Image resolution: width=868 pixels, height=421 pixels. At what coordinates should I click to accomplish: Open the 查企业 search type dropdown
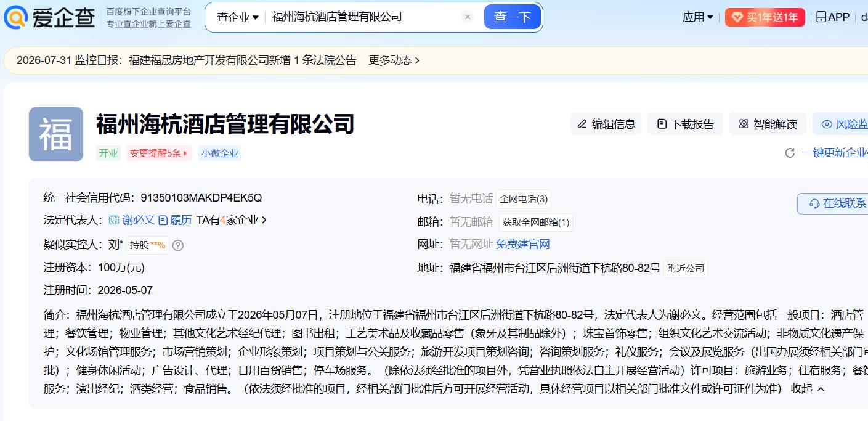point(238,17)
